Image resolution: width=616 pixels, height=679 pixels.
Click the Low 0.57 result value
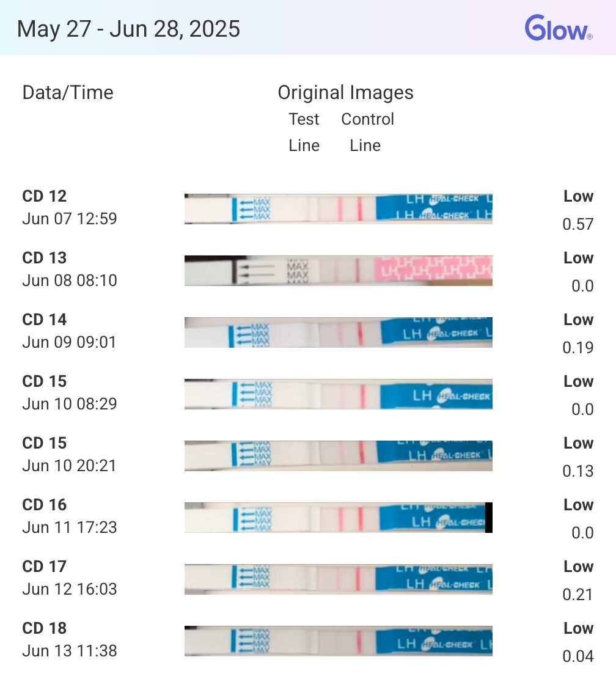coord(578,210)
